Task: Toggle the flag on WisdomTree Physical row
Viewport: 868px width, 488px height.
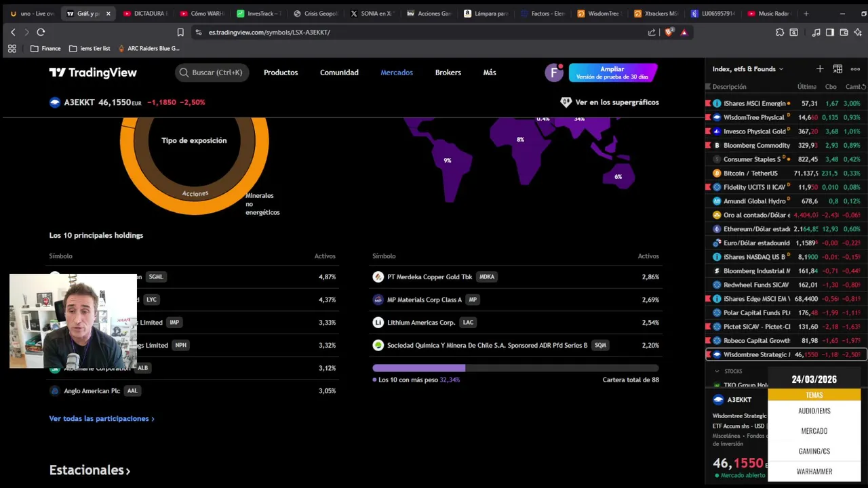Action: point(708,117)
